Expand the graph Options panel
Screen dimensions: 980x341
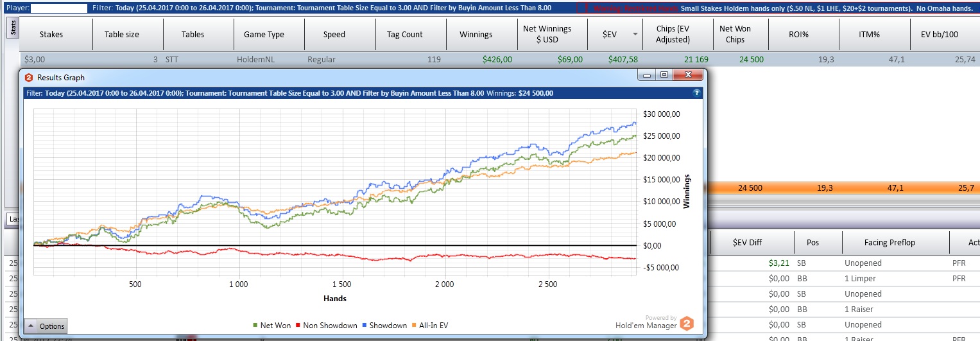click(x=46, y=326)
